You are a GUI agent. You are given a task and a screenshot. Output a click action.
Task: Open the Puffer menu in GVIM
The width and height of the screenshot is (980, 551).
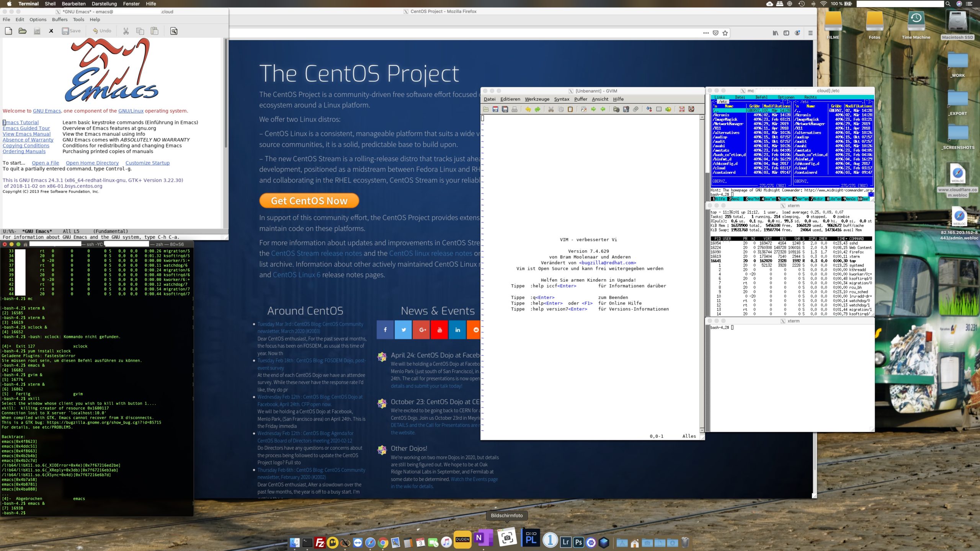coord(580,99)
